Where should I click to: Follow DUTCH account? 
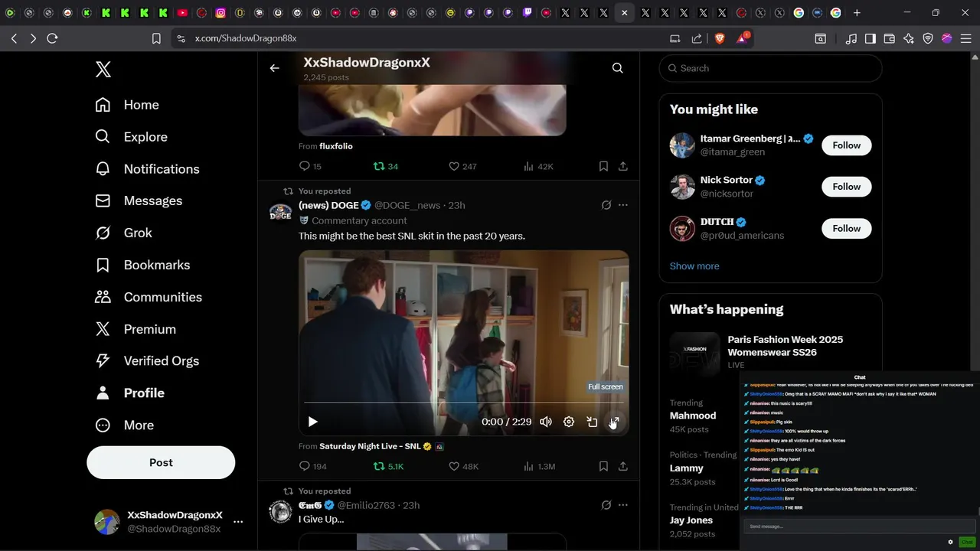(847, 228)
